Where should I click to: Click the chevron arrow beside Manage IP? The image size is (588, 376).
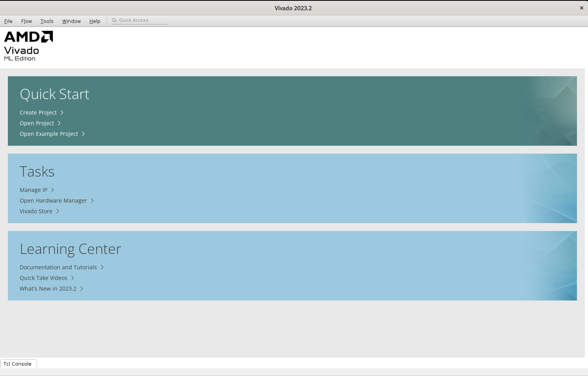tap(52, 190)
